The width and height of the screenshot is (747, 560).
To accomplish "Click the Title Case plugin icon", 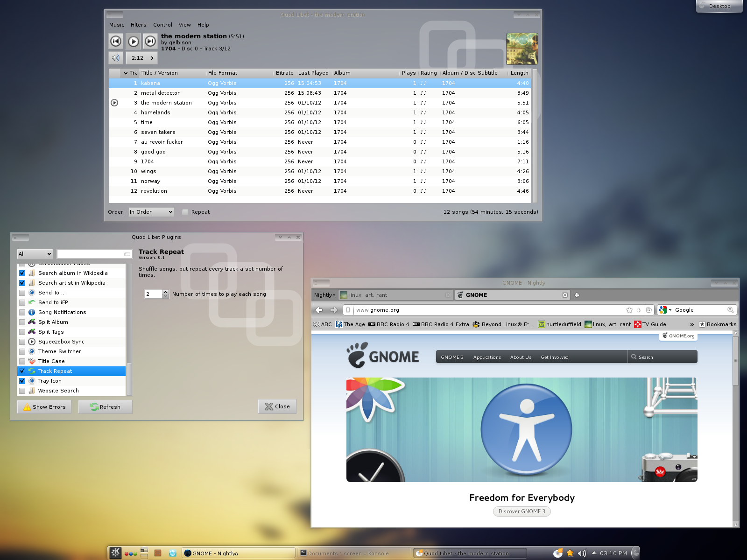I will (32, 361).
